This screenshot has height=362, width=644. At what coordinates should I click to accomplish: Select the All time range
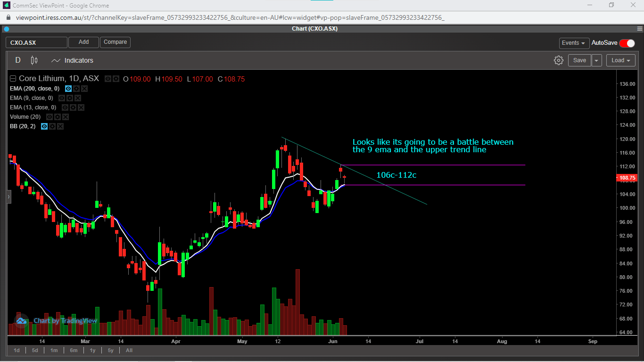click(x=129, y=350)
